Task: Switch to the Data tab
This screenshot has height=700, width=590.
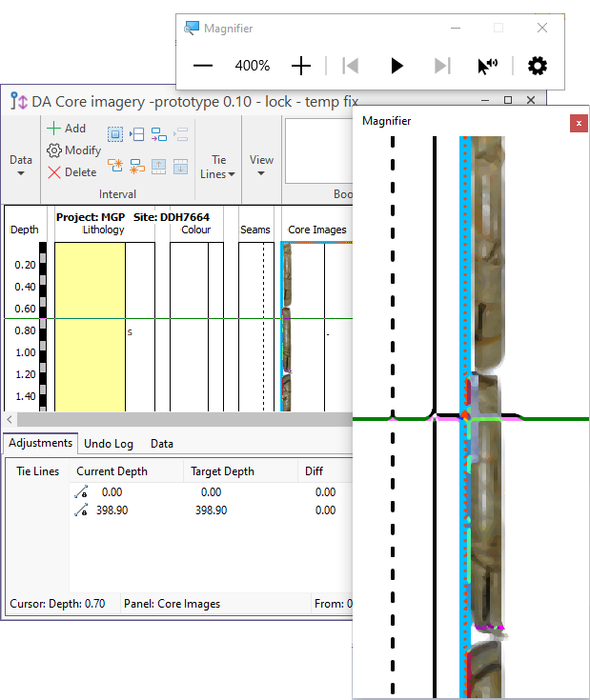Action: point(162,444)
